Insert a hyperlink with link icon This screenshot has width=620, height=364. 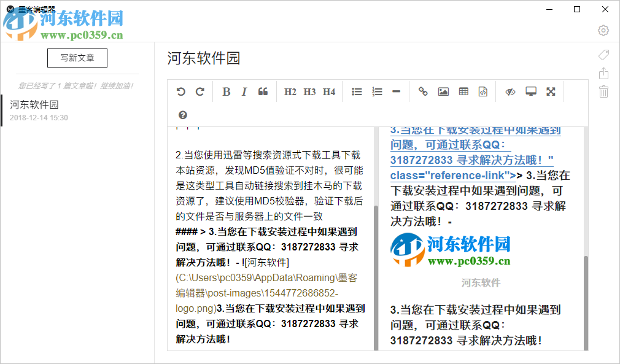tap(423, 91)
